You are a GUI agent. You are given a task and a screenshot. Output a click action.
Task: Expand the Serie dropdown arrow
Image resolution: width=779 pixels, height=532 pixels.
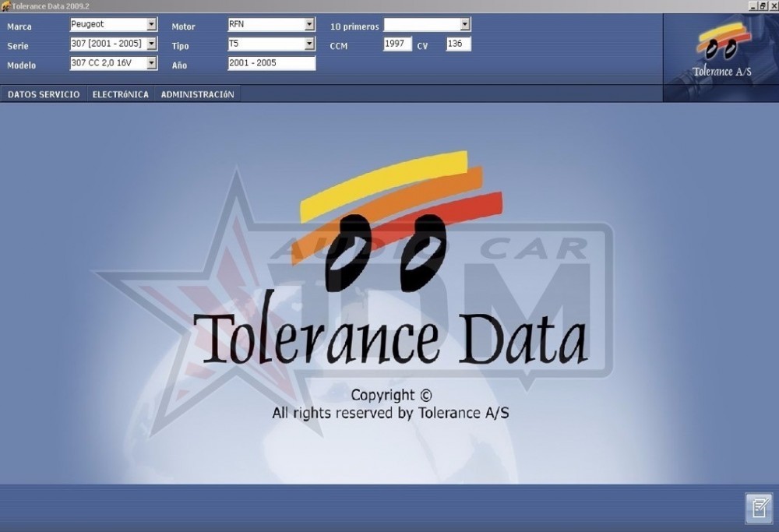(152, 44)
